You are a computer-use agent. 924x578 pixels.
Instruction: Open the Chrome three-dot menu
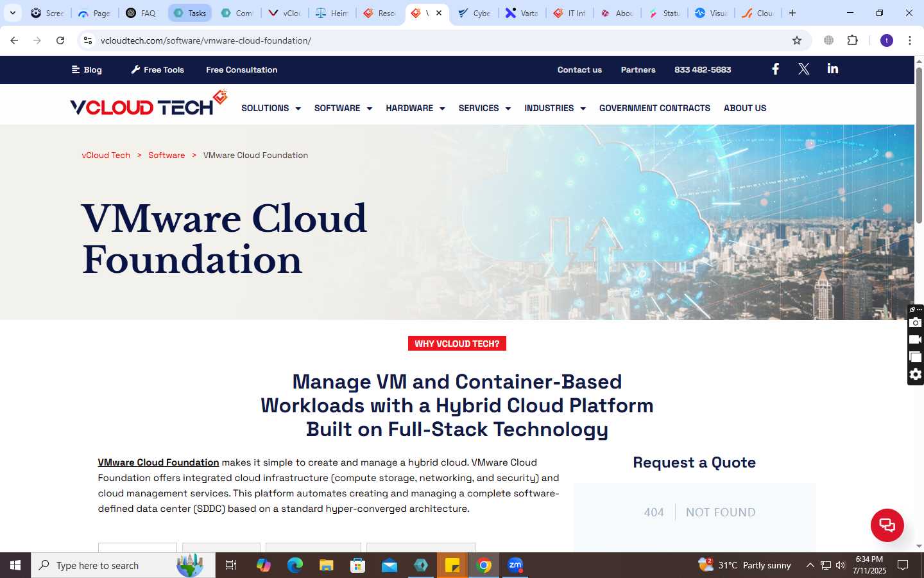909,40
